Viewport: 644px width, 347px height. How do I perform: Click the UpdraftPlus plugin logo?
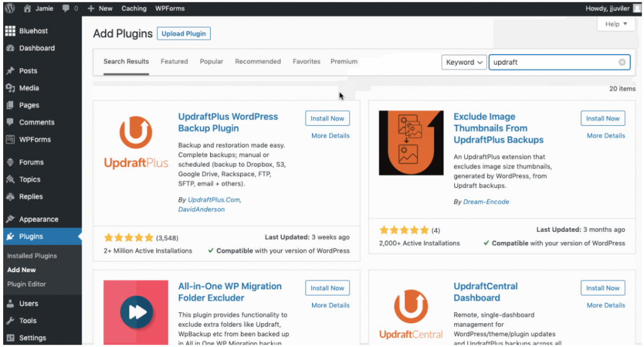[x=136, y=143]
